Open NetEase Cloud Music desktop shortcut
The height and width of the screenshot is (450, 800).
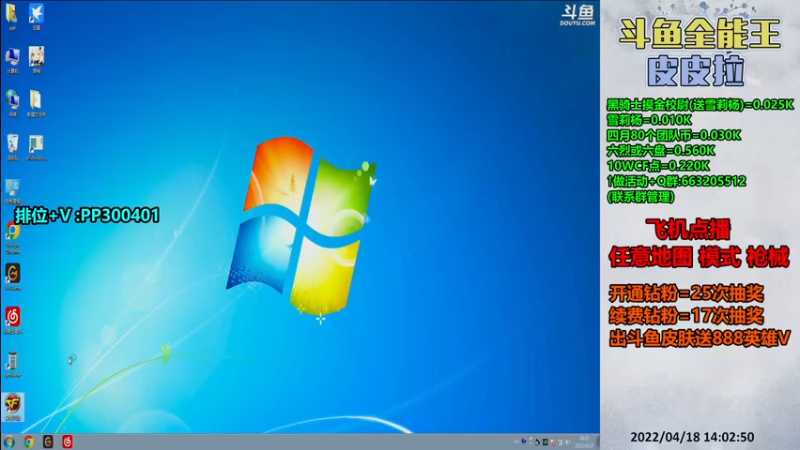coord(13,320)
